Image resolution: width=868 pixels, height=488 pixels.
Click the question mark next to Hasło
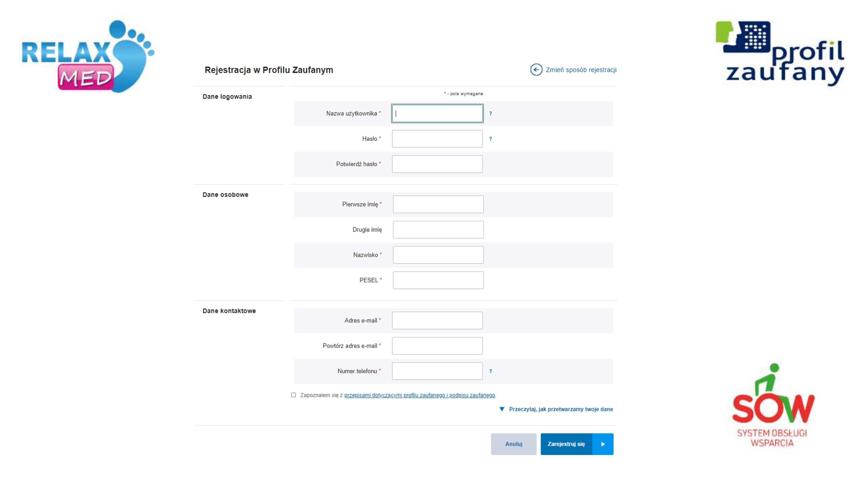pyautogui.click(x=490, y=139)
